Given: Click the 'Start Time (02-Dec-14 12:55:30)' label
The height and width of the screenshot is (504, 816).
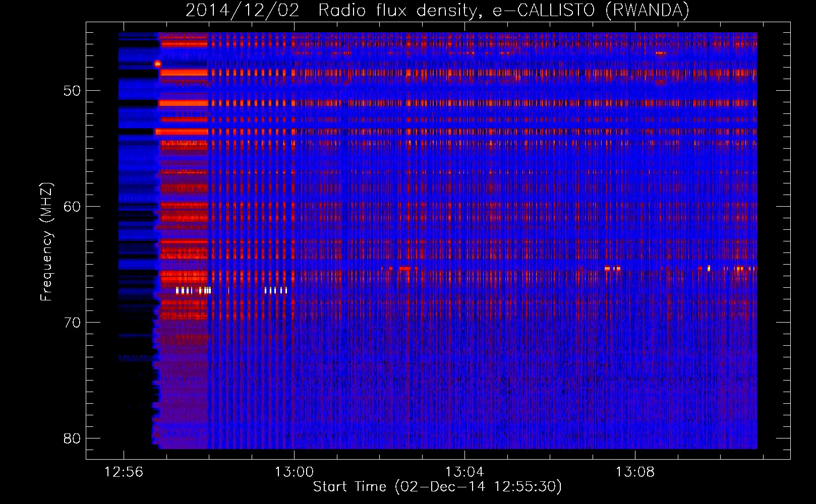Looking at the screenshot, I should click(437, 487).
